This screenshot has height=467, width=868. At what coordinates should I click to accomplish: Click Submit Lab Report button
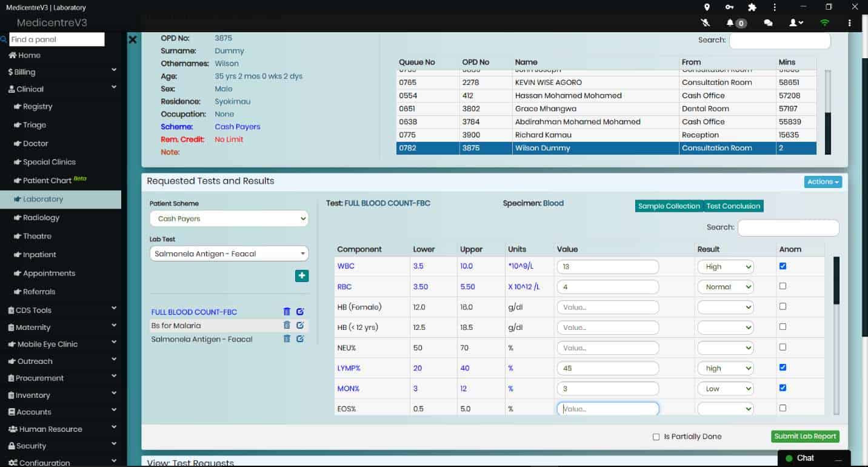click(x=806, y=436)
